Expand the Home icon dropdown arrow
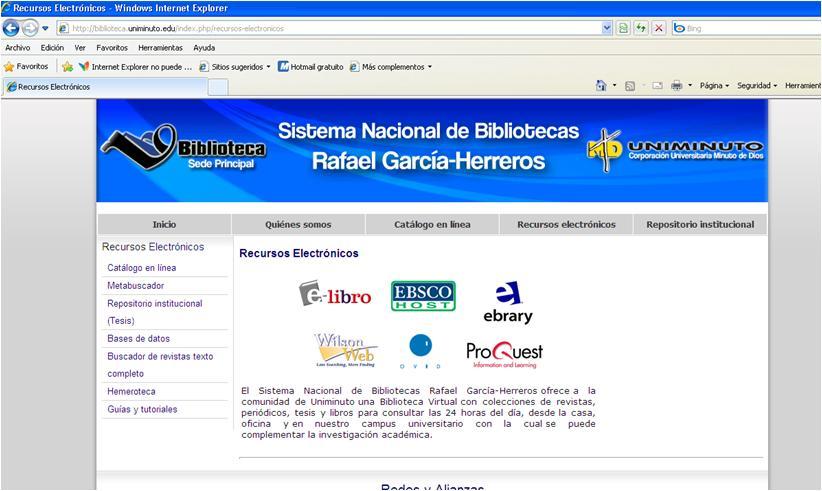 614,85
